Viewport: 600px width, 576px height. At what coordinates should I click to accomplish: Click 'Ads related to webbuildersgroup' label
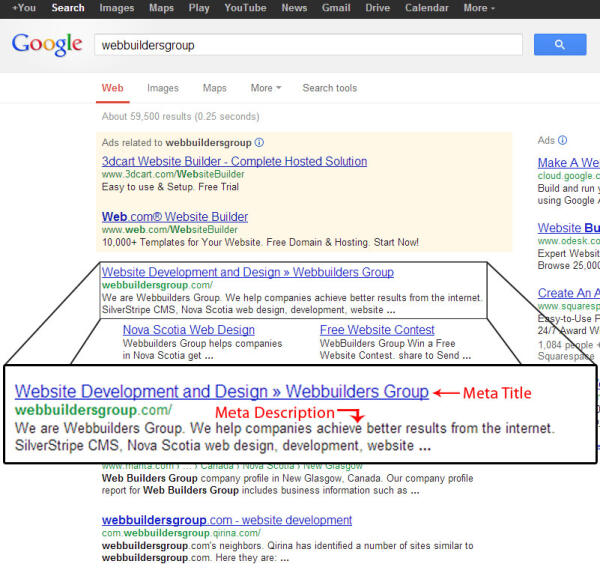(176, 142)
